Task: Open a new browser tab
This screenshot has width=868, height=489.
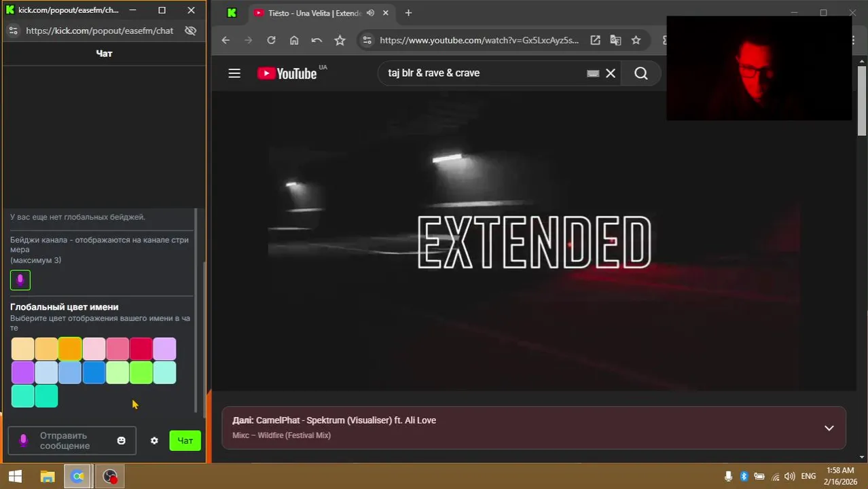Action: click(408, 13)
